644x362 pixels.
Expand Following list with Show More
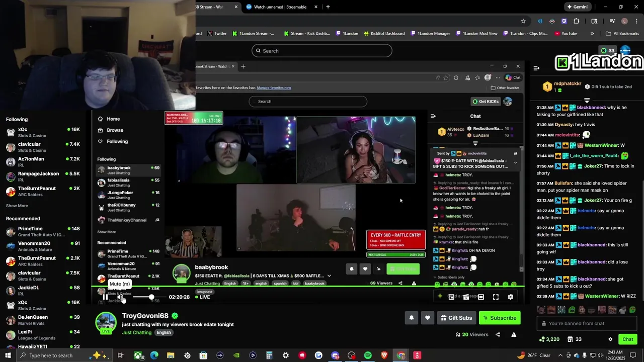(x=17, y=206)
